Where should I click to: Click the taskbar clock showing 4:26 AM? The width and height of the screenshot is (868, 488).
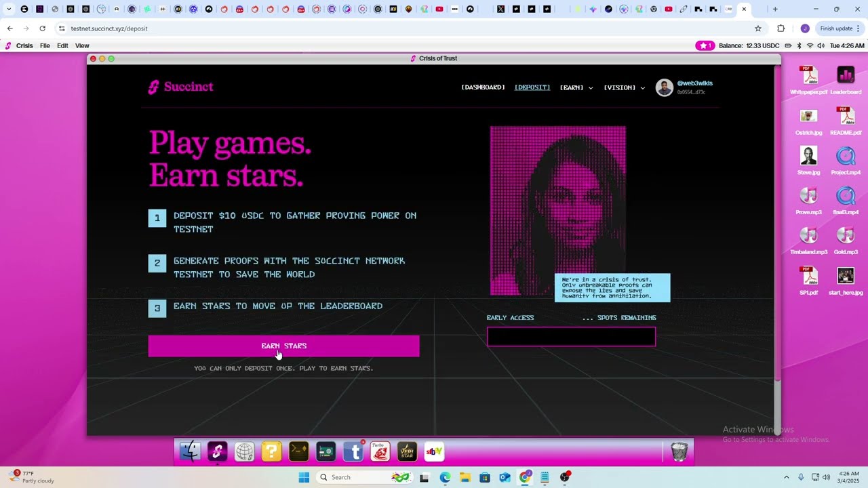849,477
